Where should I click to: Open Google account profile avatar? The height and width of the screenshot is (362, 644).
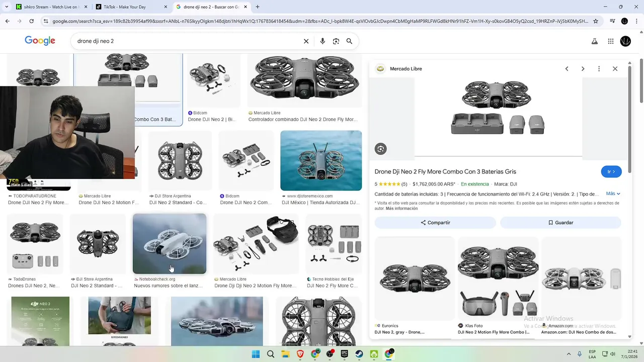pyautogui.click(x=625, y=41)
